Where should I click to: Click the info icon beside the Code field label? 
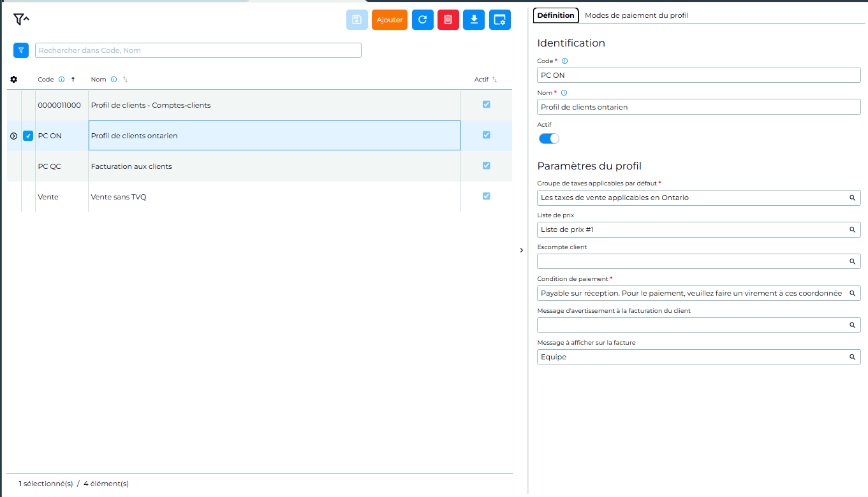(x=564, y=61)
